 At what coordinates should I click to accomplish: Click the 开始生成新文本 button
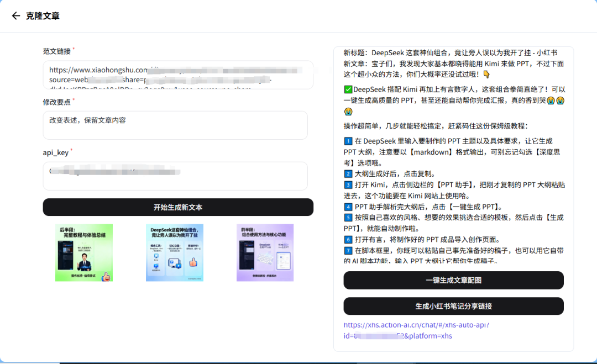click(x=178, y=207)
